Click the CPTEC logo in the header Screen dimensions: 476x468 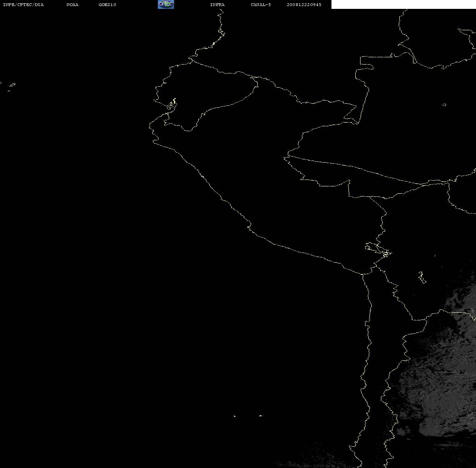(x=166, y=4)
